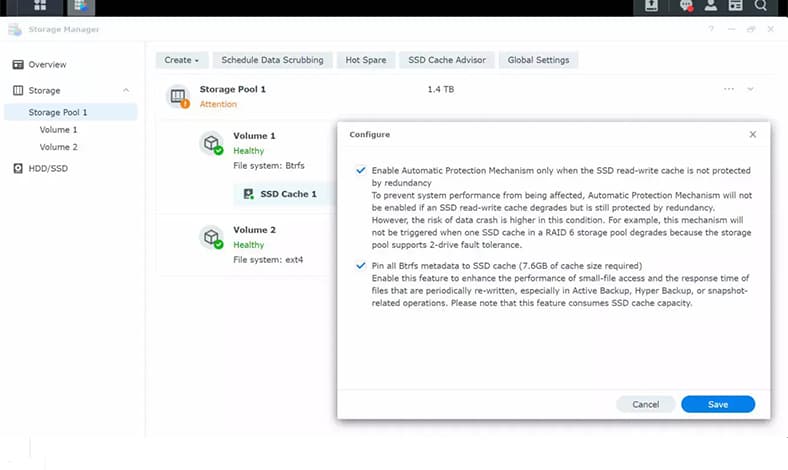
Task: Collapse the Storage section chevron in sidebar
Action: (x=126, y=90)
